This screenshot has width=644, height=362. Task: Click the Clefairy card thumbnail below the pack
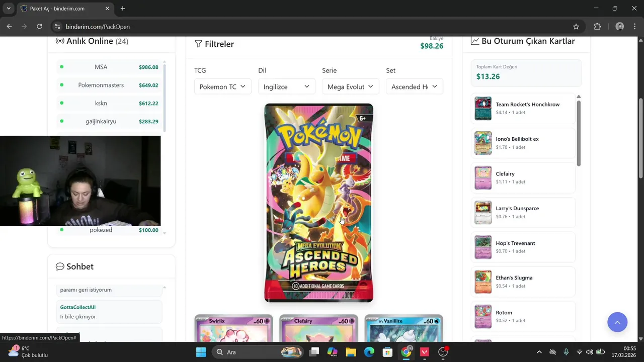(318, 328)
